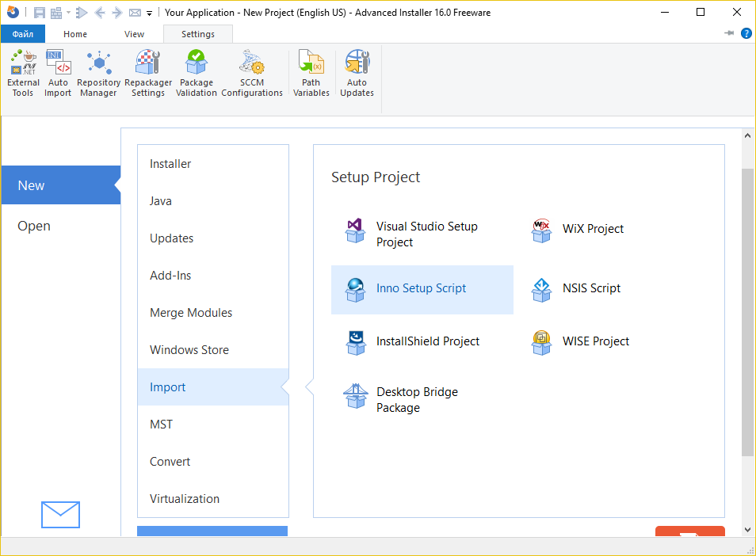Switch to the View ribbon tab

click(x=134, y=34)
